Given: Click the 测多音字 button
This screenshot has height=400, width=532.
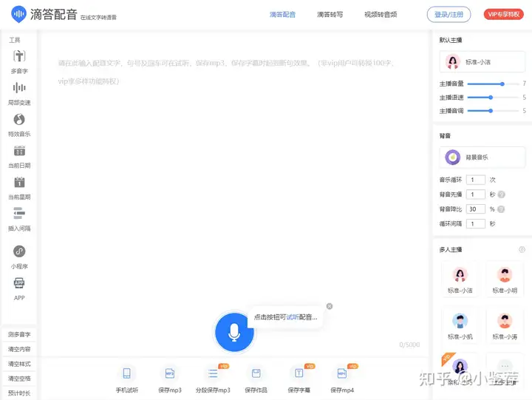Looking at the screenshot, I should point(19,334).
